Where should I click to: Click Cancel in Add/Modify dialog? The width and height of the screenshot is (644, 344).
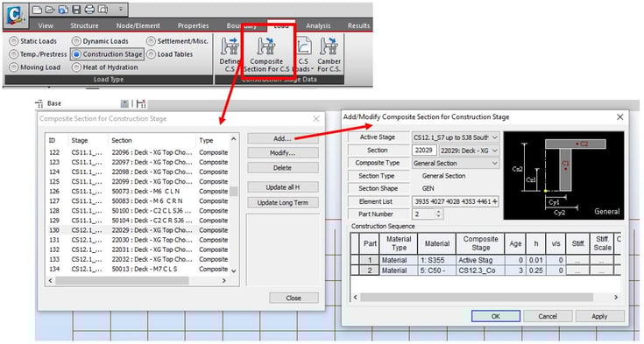click(x=548, y=317)
